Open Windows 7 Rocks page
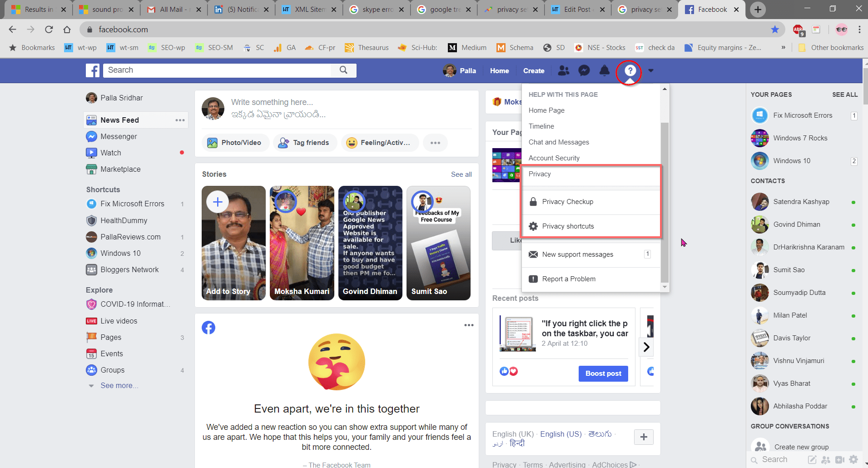The width and height of the screenshot is (868, 468). (803, 138)
